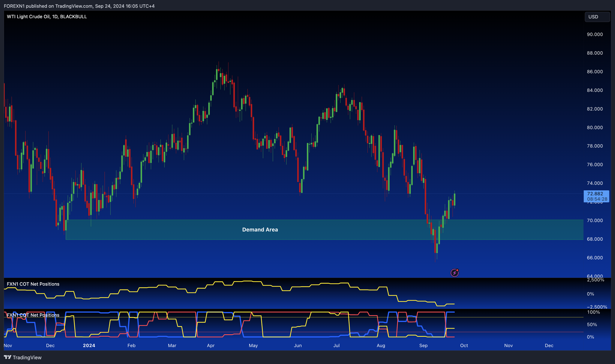Click the Demand Area label

pos(260,230)
